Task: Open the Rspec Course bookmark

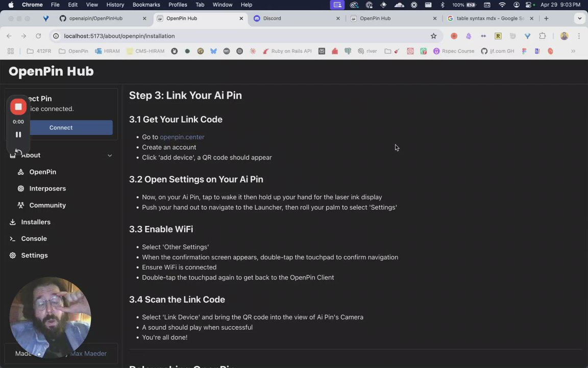Action: 454,51
